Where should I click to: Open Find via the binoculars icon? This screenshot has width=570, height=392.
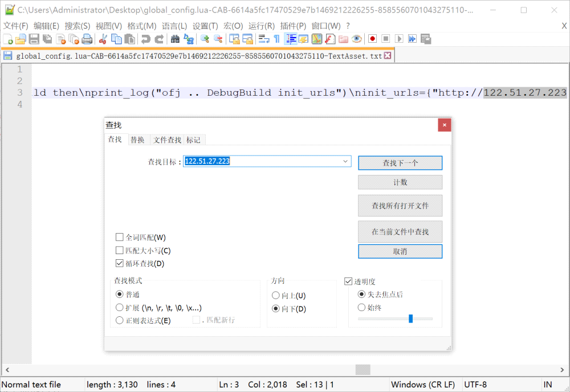pyautogui.click(x=175, y=39)
